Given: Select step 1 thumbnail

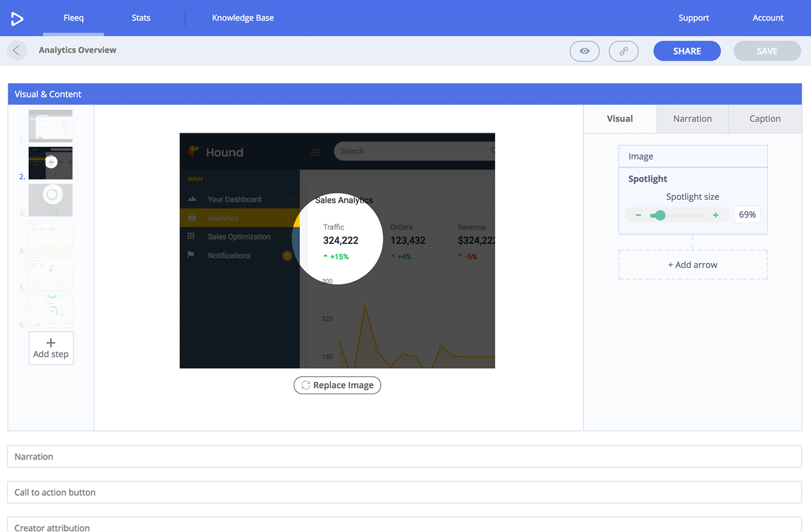Looking at the screenshot, I should (x=51, y=125).
